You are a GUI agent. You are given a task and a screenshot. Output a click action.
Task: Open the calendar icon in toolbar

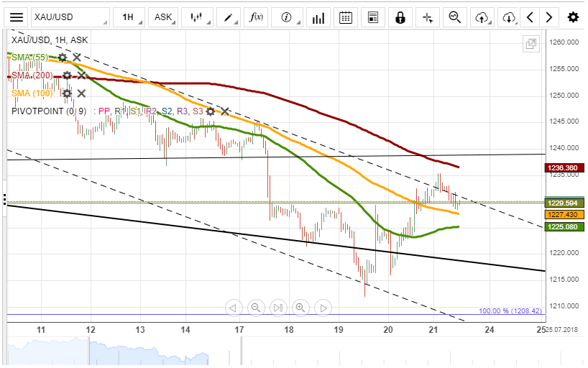[x=345, y=17]
